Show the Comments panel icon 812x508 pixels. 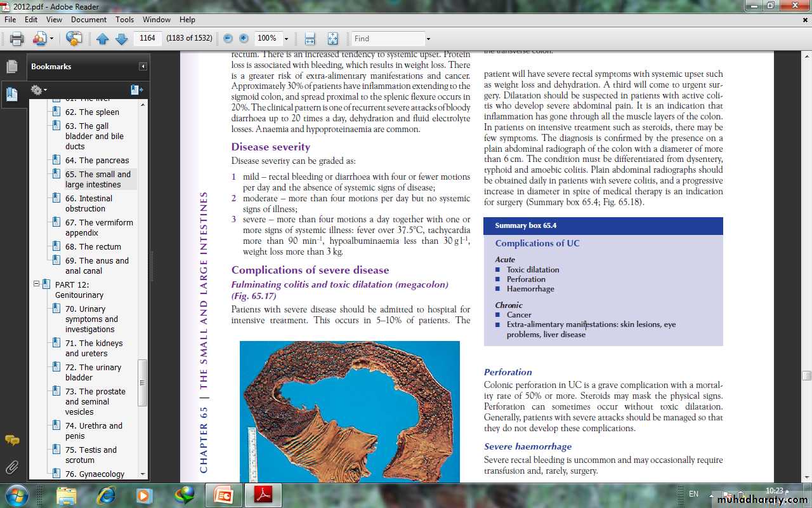click(x=11, y=440)
